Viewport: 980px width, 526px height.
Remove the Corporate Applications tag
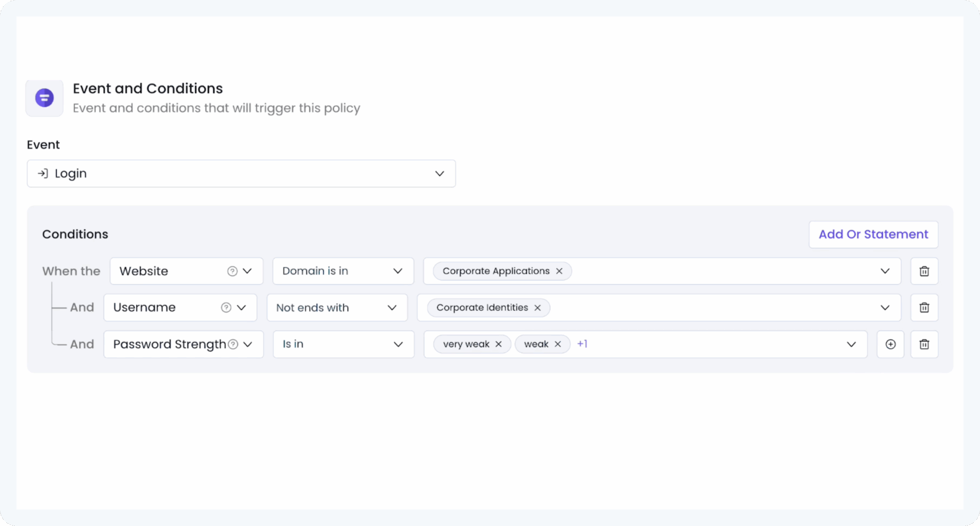tap(559, 271)
